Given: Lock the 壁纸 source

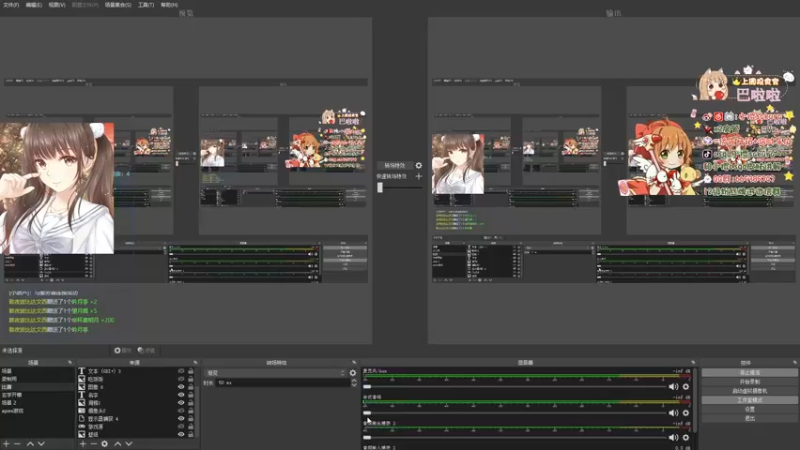Looking at the screenshot, I should click(191, 434).
